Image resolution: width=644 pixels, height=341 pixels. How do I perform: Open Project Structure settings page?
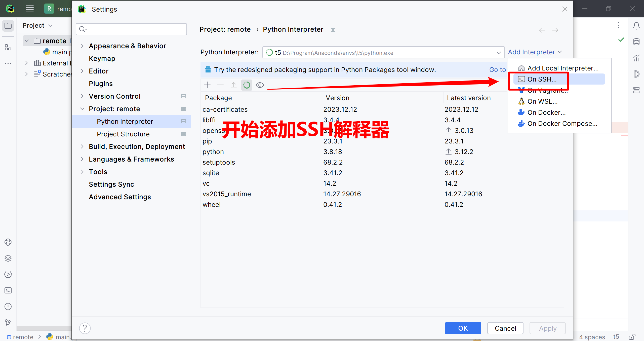(123, 134)
